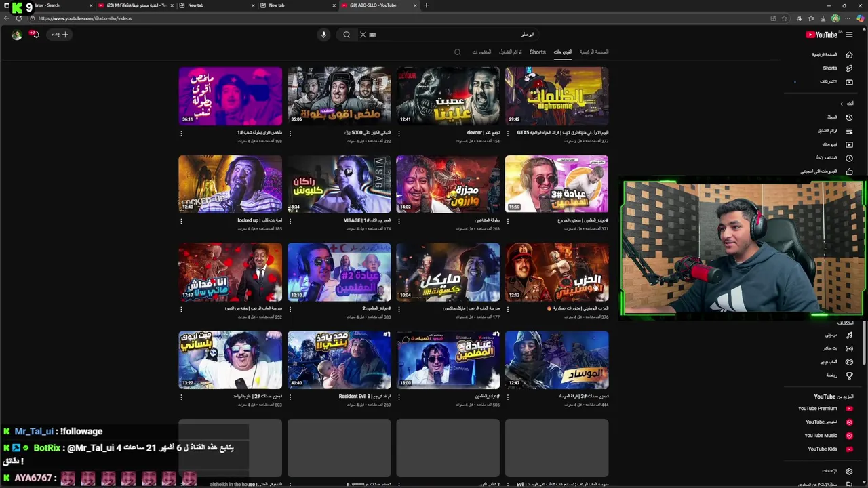Open the 10:04 Michael video thumbnail
This screenshot has height=488, width=868.
[x=448, y=272]
